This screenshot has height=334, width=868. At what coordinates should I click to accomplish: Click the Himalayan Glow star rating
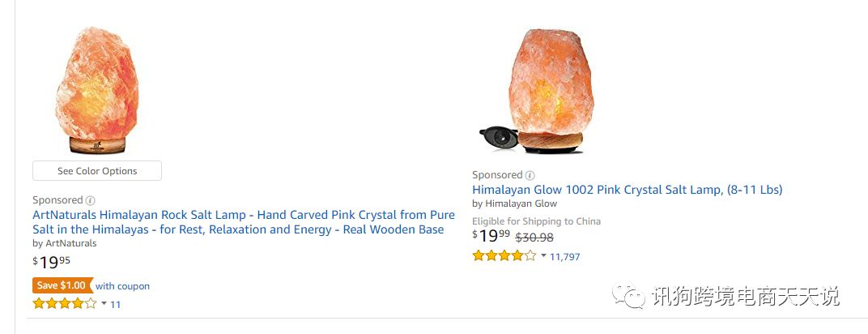pos(504,256)
